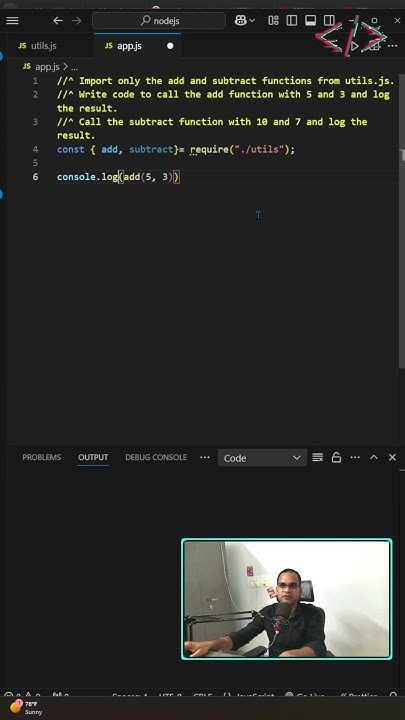Open the Sunny weather taskbar widget

[x=27, y=708]
